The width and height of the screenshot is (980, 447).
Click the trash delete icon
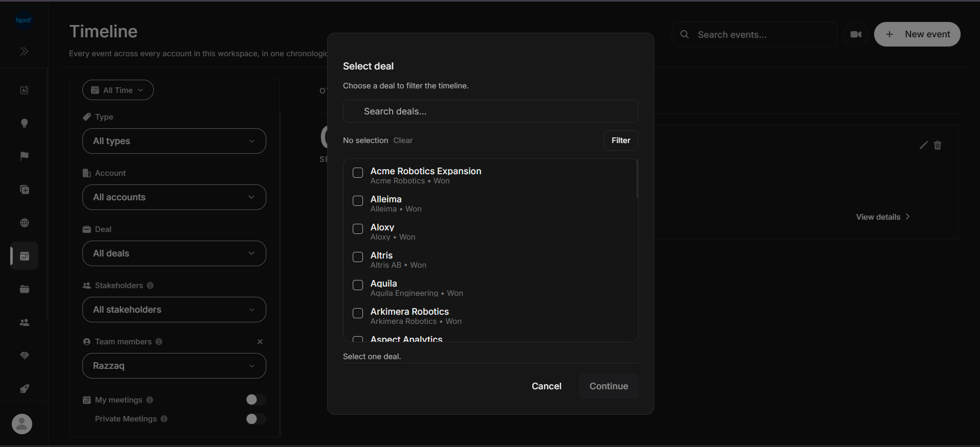[938, 145]
